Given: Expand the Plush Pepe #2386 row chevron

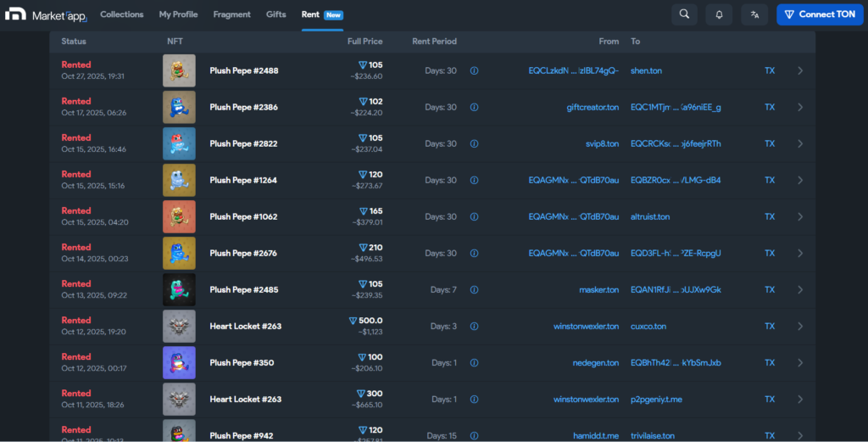Looking at the screenshot, I should 799,108.
